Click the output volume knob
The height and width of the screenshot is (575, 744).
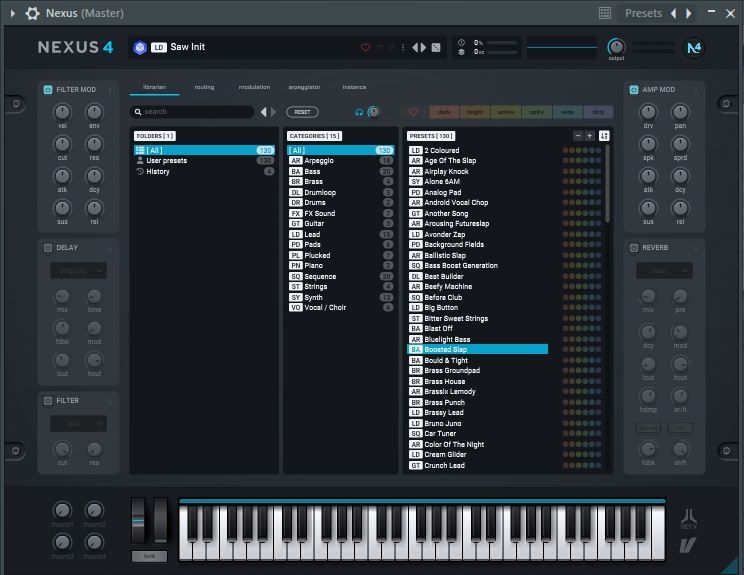click(x=616, y=46)
